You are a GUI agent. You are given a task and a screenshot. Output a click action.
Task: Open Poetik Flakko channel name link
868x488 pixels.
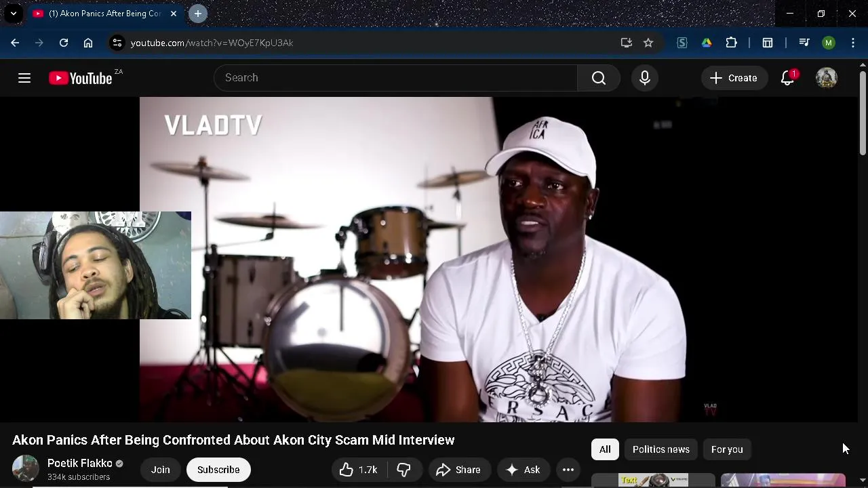pyautogui.click(x=80, y=464)
